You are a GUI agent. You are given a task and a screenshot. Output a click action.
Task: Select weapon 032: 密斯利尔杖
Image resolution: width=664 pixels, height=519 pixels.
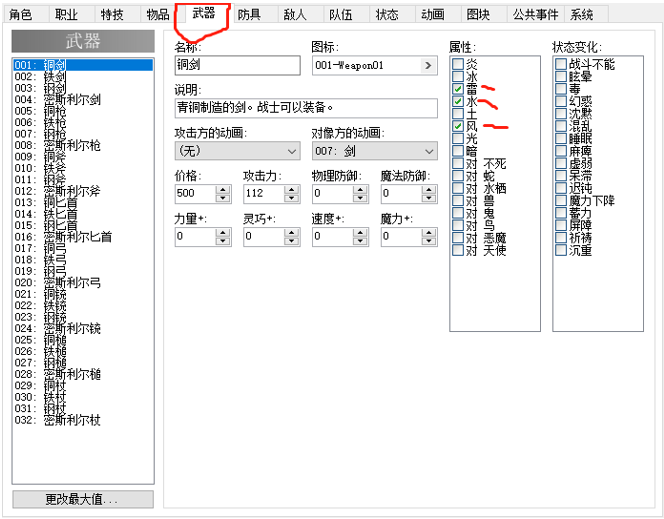coord(83,420)
